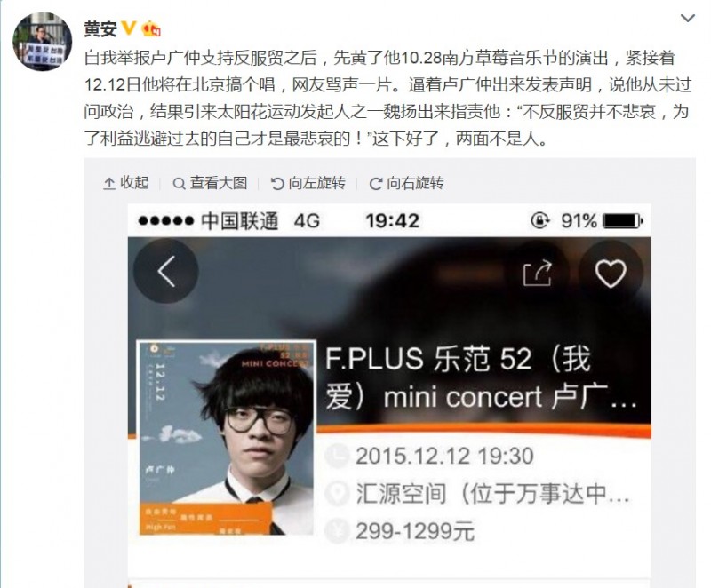
Task: Click the magnifier icon beside 查看大图
Action: pyautogui.click(x=180, y=184)
